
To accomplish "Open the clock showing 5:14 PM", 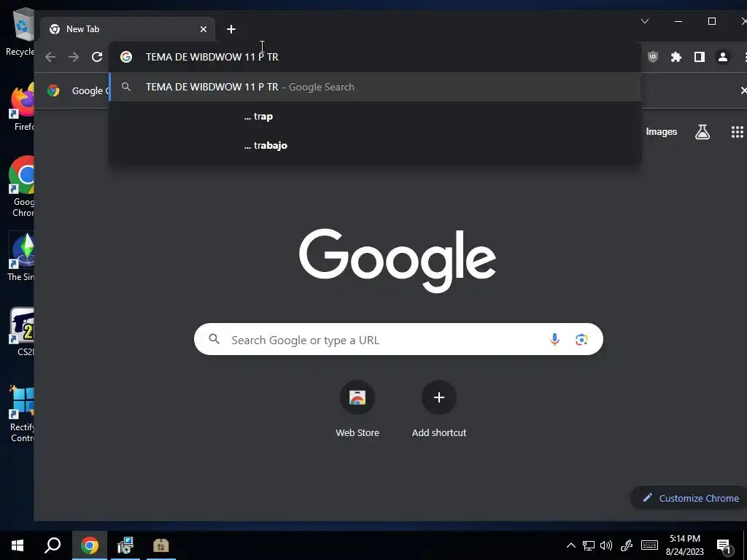I will 684,545.
